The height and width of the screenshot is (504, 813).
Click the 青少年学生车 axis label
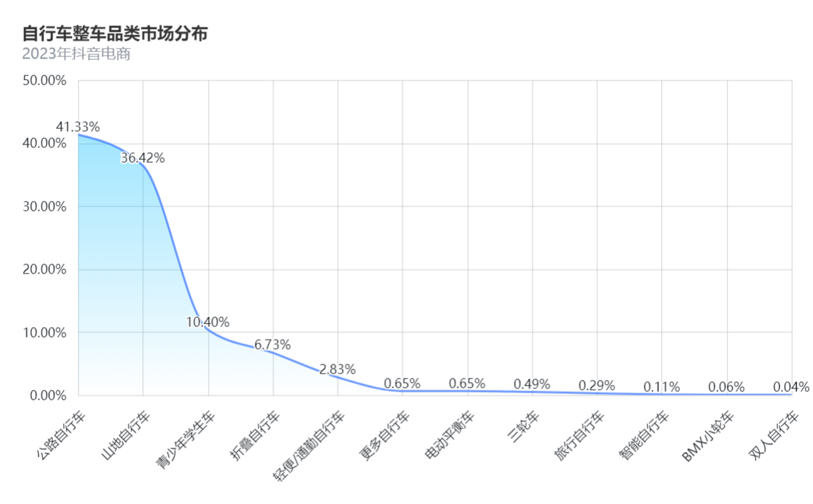coord(186,439)
